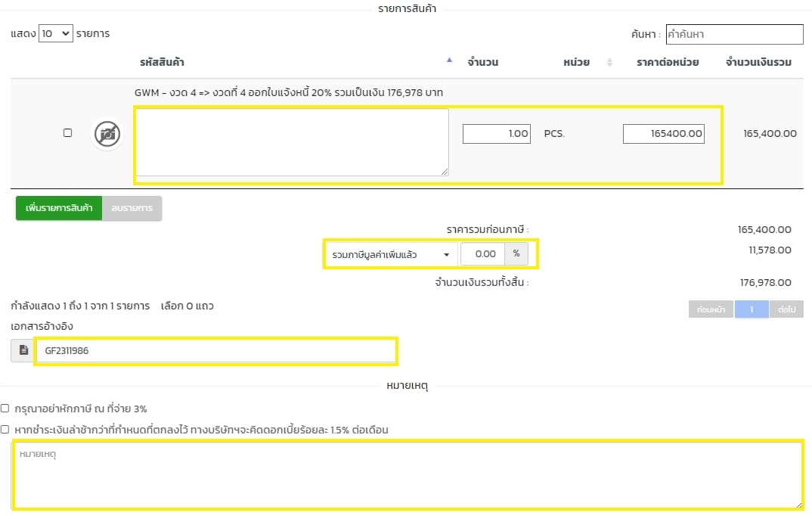This screenshot has height=519, width=812.
Task: Click the reference document file icon
Action: point(23,350)
